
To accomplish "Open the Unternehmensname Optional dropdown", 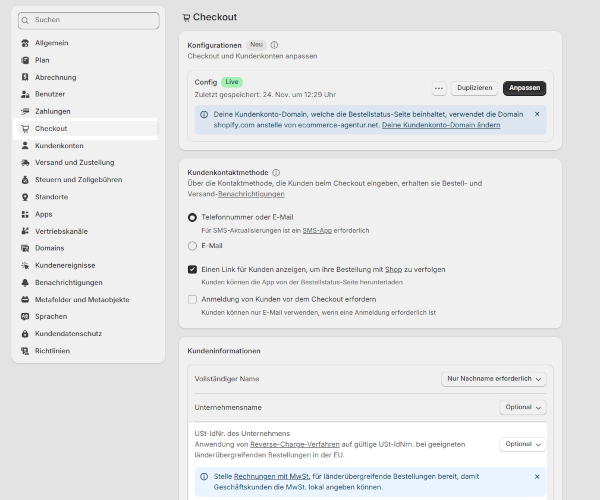I will pyautogui.click(x=523, y=408).
